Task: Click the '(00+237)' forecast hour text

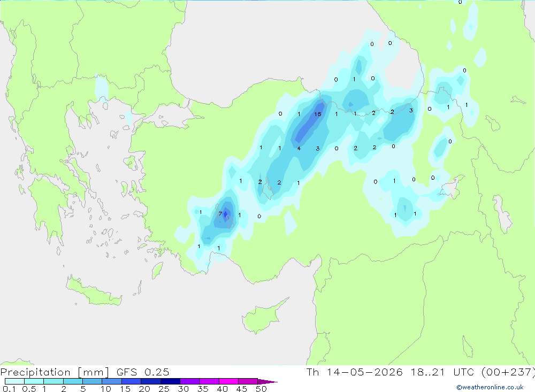Action: [508, 372]
